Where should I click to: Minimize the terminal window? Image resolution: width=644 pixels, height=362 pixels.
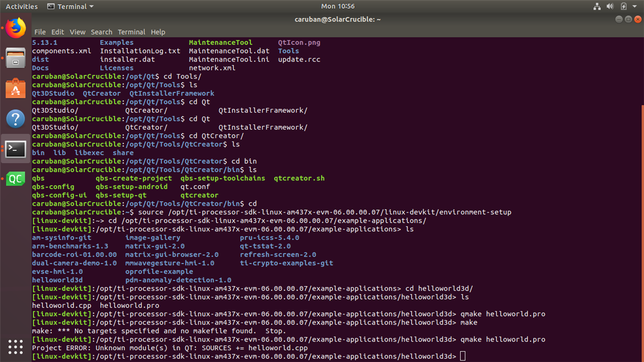pos(619,19)
